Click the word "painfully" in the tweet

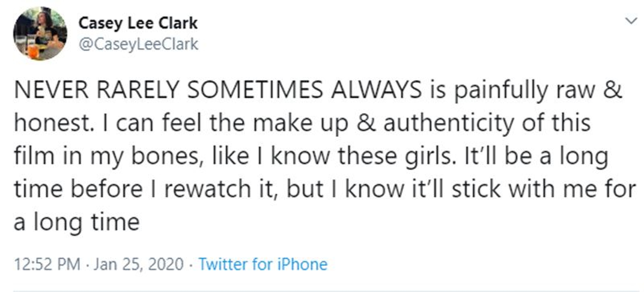[x=501, y=90]
